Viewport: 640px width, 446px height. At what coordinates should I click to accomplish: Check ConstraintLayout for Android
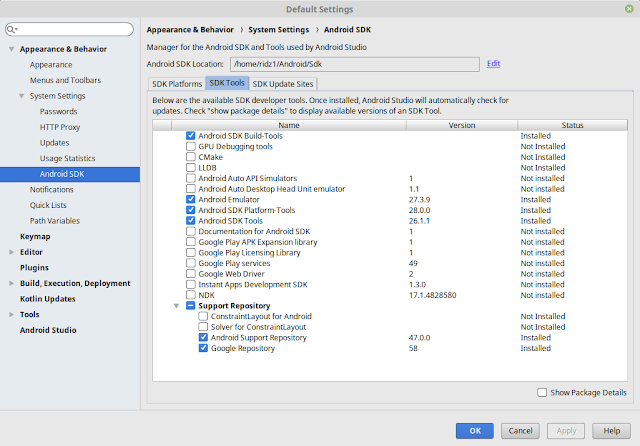[203, 316]
